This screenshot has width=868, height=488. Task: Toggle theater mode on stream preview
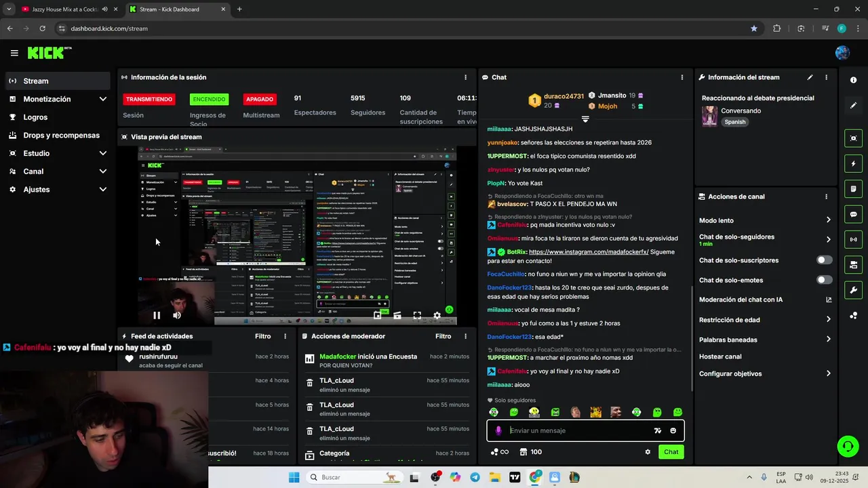(397, 315)
